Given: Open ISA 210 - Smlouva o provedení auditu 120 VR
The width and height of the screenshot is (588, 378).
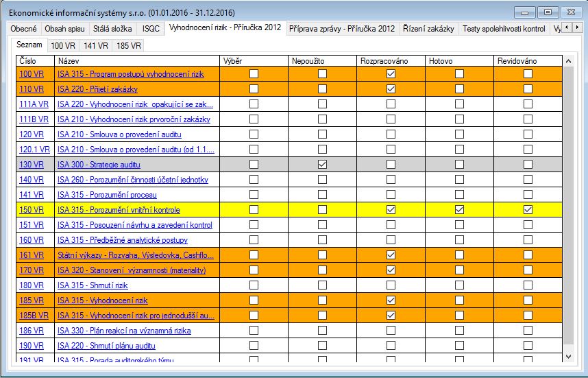Looking at the screenshot, I should tap(119, 134).
